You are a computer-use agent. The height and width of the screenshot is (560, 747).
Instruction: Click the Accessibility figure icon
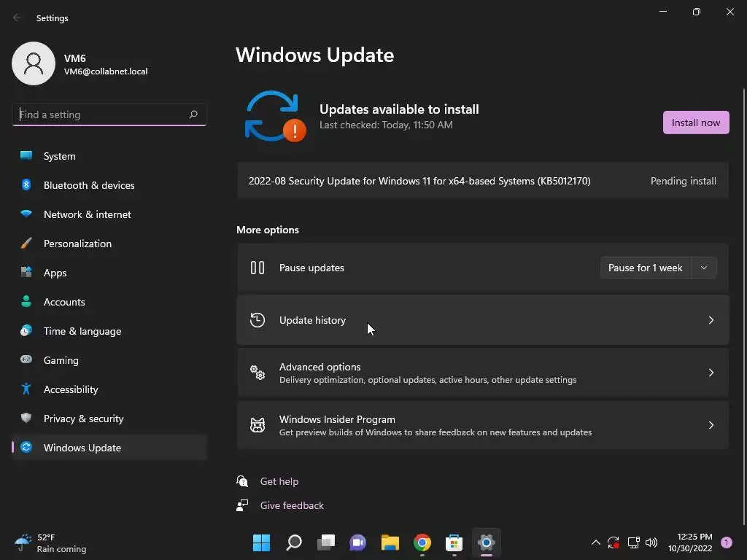26,389
